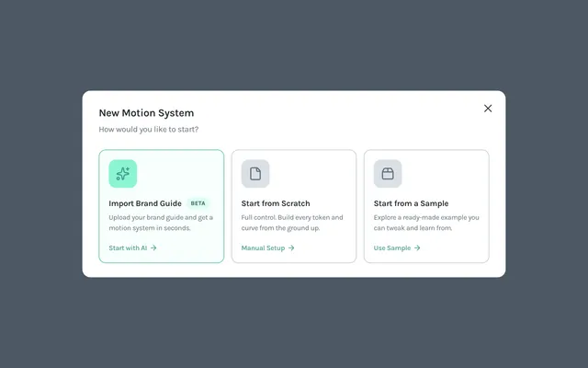Screen dimensions: 588x368
Task: Select the Start from Scratch title
Action: (x=276, y=203)
